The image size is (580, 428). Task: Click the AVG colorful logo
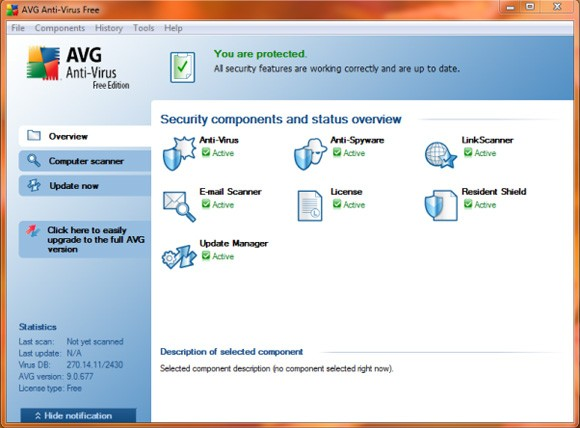(43, 63)
